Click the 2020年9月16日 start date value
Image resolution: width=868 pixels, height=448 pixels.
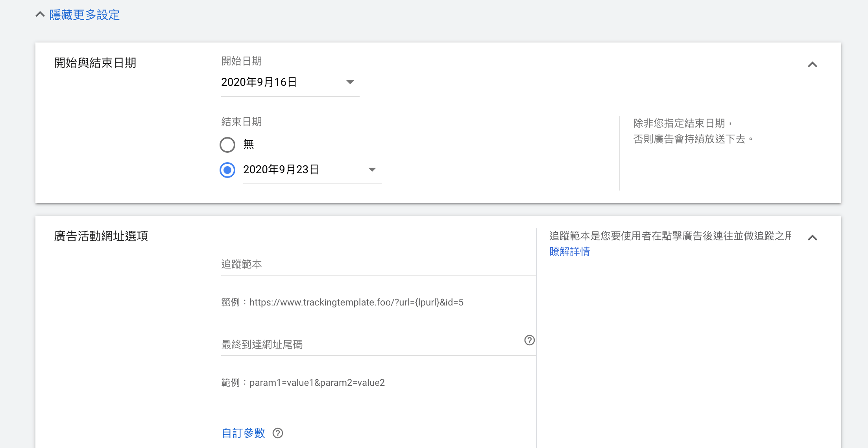click(x=259, y=82)
